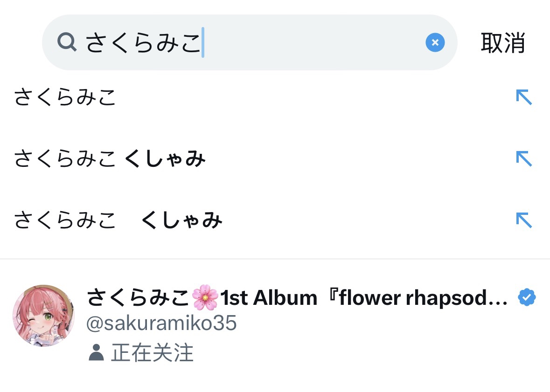Open the Sakura Miko profile avatar
This screenshot has height=392, width=550.
(43, 316)
